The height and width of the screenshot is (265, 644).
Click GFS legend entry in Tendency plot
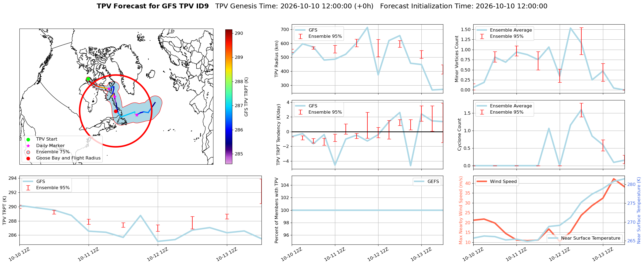click(306, 106)
